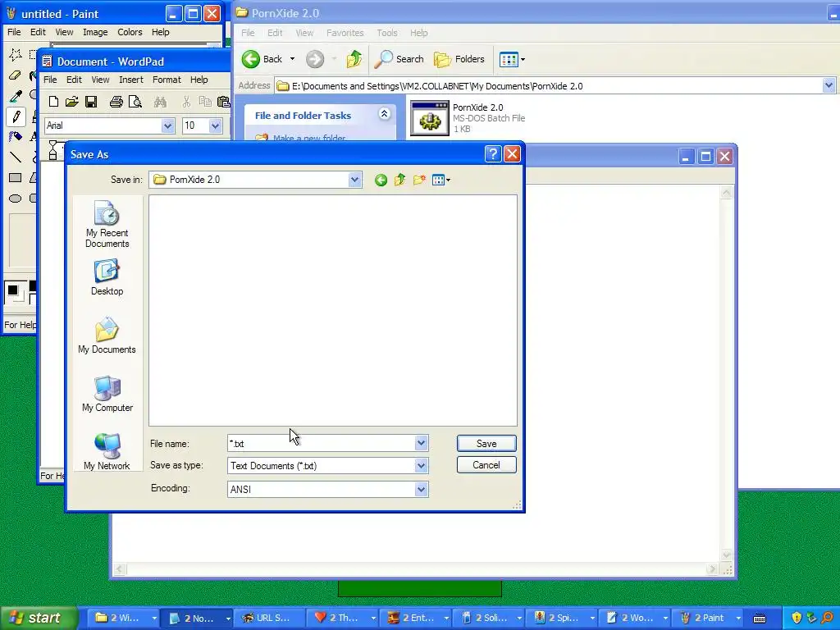
Task: Open the Tools menu in Explorer
Action: click(x=387, y=33)
